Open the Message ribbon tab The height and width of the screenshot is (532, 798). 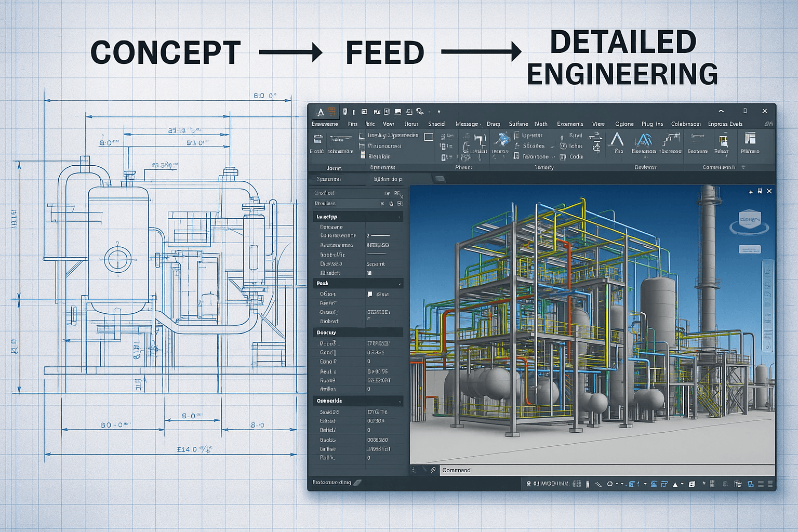[467, 124]
